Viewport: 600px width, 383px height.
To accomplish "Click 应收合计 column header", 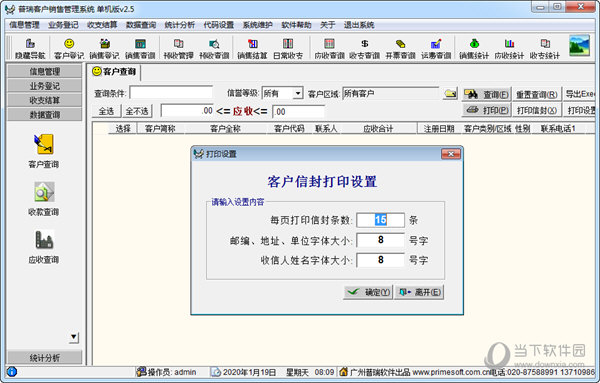I will [378, 129].
